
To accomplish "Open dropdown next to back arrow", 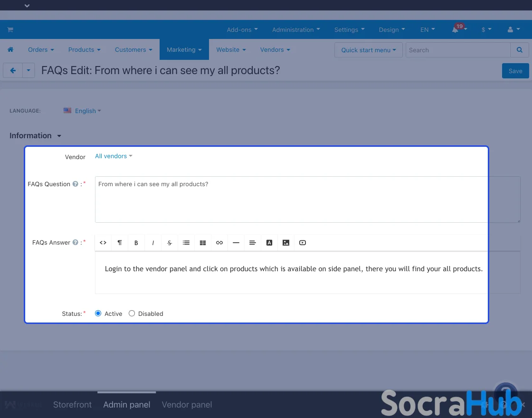I will 28,71.
